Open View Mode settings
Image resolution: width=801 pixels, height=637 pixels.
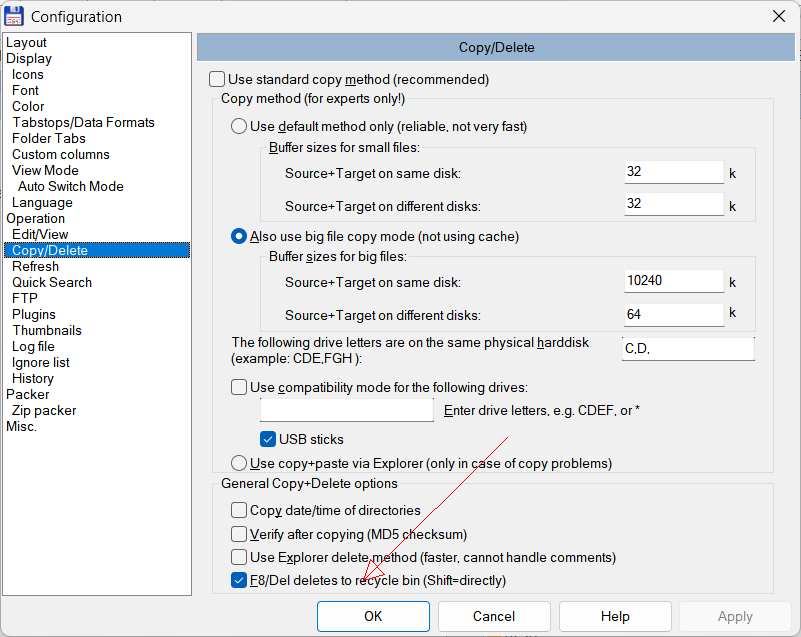[45, 170]
